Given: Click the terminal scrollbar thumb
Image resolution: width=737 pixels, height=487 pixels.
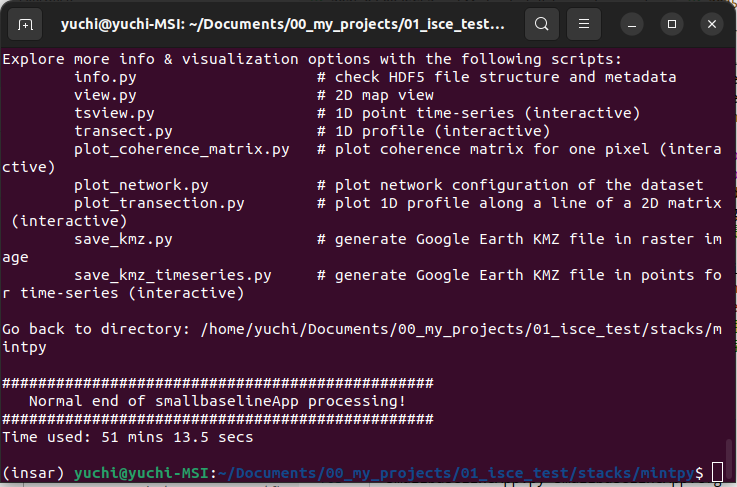Looking at the screenshot, I should click(x=729, y=457).
